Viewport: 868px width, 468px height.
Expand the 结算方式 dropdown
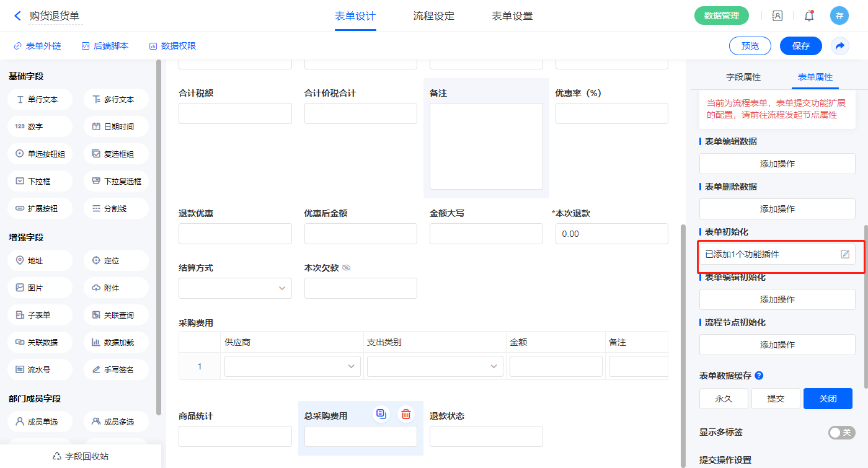point(235,288)
